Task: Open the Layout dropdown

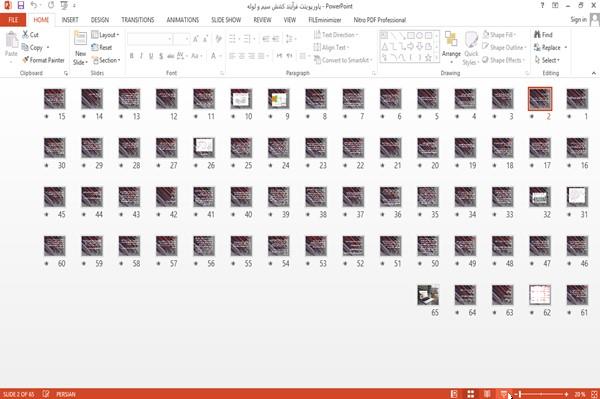Action: [x=105, y=35]
